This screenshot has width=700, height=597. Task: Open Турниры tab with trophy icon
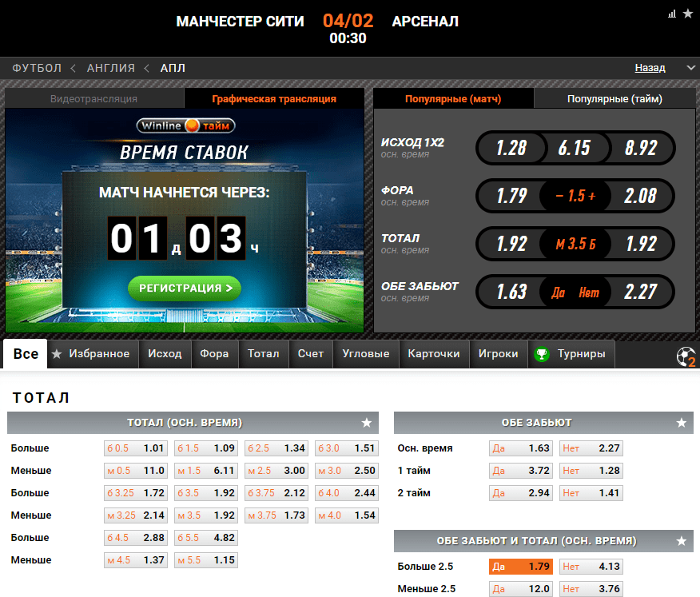click(571, 354)
